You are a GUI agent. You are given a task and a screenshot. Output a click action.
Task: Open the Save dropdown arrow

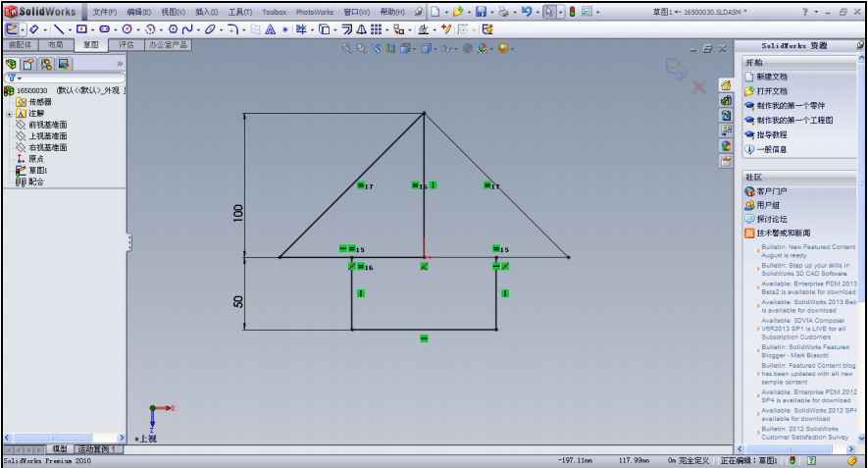(491, 12)
